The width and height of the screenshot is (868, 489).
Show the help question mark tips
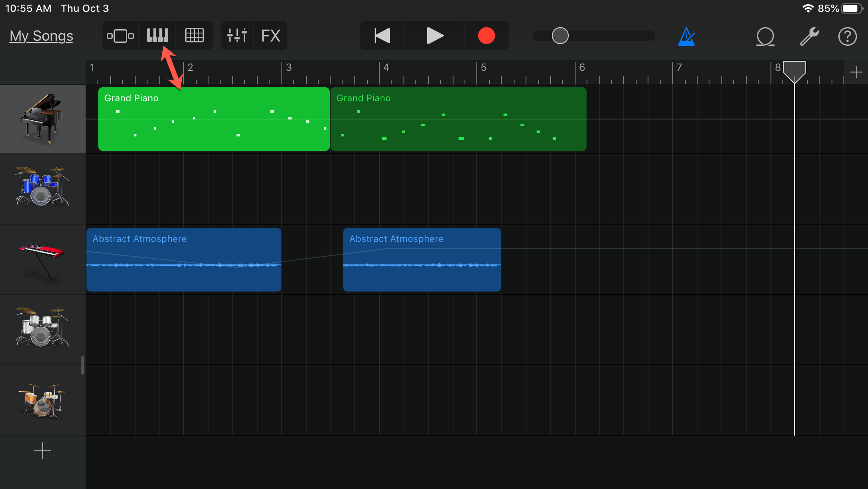pyautogui.click(x=847, y=36)
